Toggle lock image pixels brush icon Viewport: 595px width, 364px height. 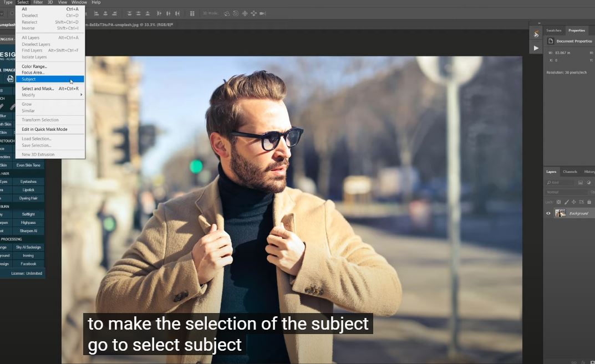[x=566, y=202]
